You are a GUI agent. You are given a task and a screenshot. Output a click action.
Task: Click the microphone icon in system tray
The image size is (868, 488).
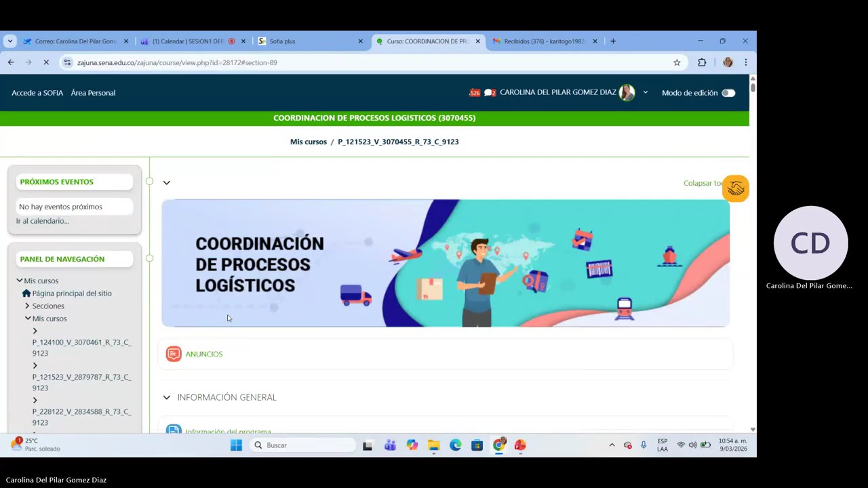644,445
